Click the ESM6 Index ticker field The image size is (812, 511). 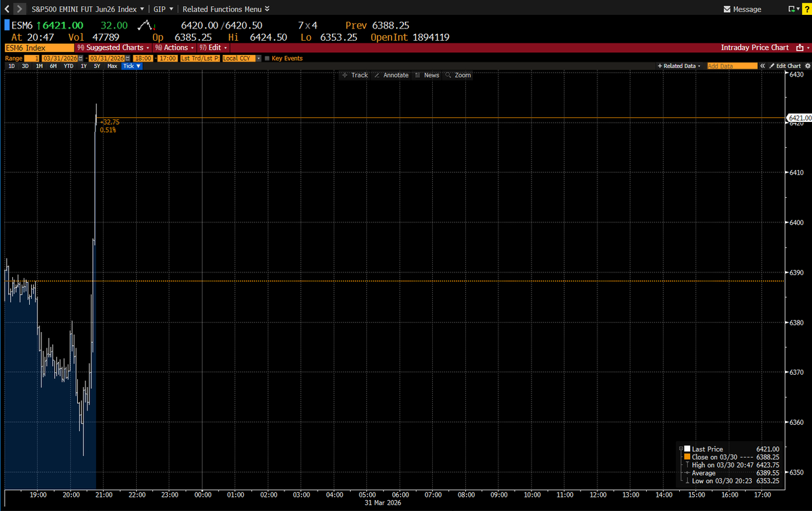tap(39, 47)
